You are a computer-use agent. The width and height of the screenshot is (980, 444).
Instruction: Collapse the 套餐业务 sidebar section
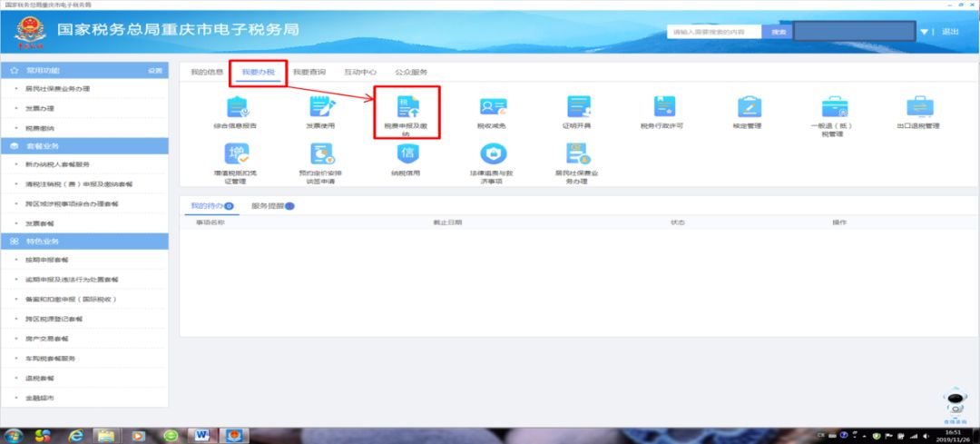click(x=84, y=145)
